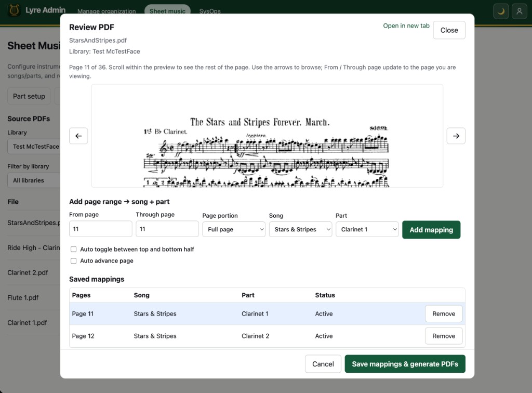
Task: Select Ride High - Clarinet file in list
Action: [x=34, y=248]
